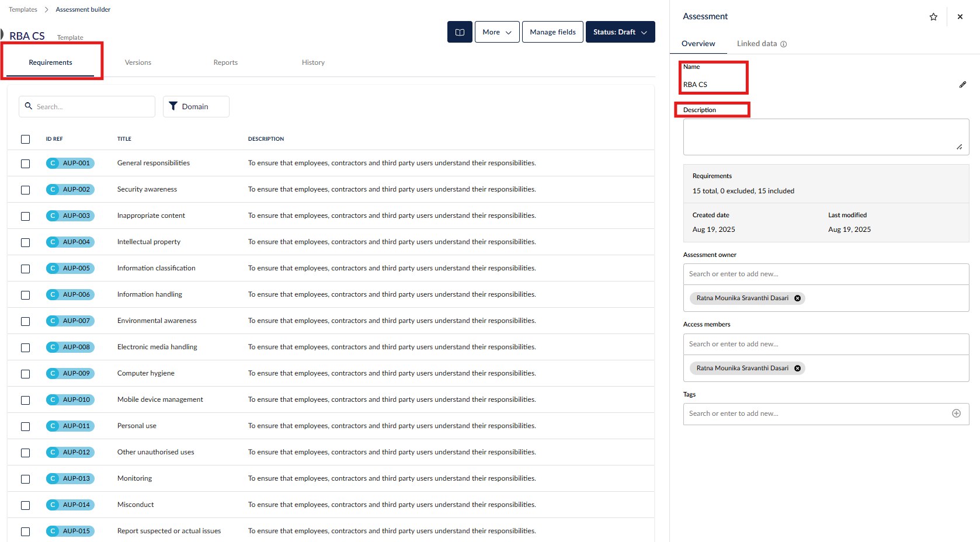This screenshot has width=980, height=542.
Task: Open the Domain filter
Action: [x=196, y=106]
